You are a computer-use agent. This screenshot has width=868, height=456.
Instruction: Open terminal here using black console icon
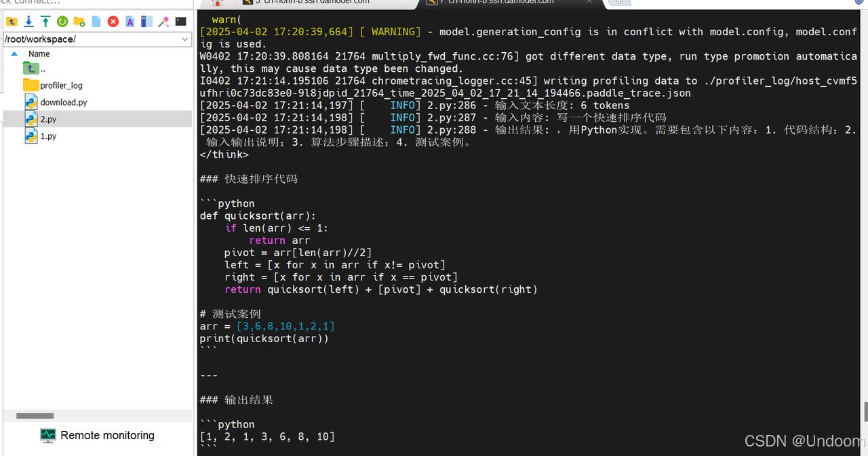(x=180, y=22)
